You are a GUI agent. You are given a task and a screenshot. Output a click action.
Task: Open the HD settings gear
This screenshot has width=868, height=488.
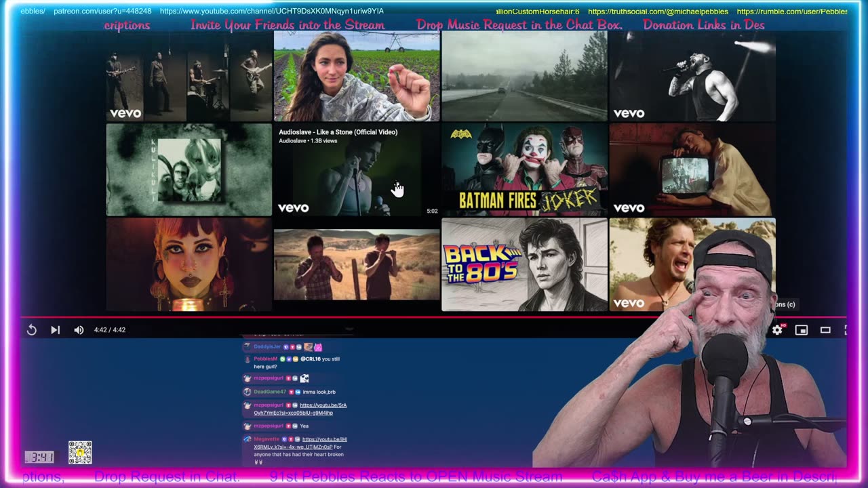[x=777, y=330]
